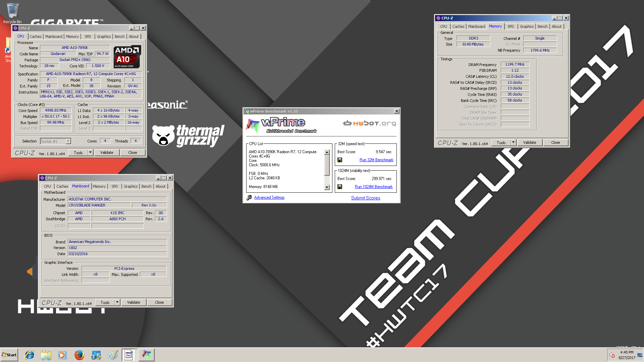This screenshot has height=362, width=644.
Task: Select SPD tab in CPU window
Action: pos(88,37)
